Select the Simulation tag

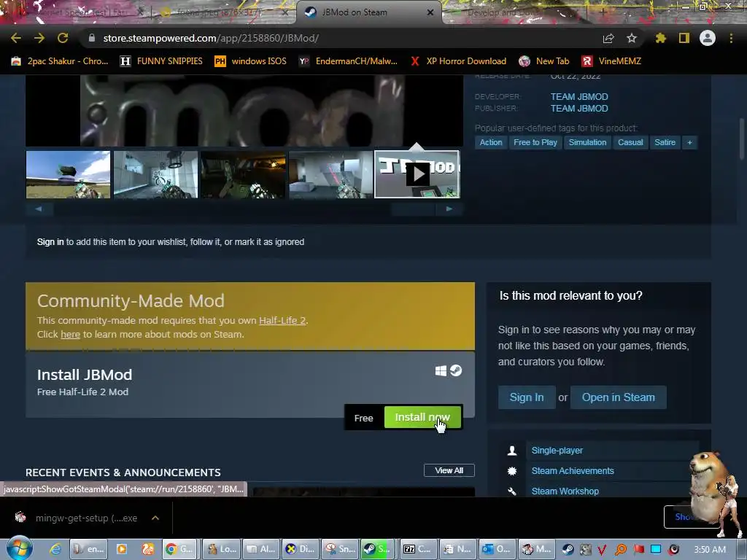(587, 142)
